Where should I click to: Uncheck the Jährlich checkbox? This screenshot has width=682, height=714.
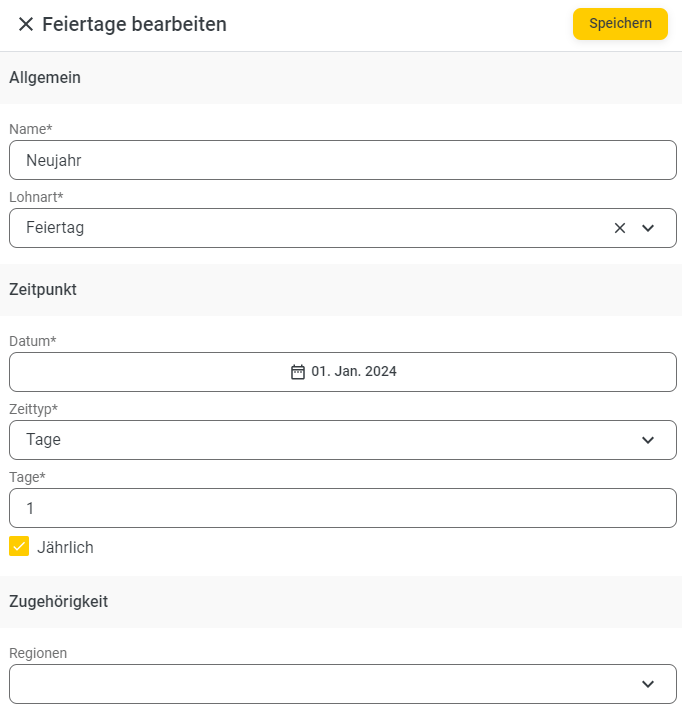coord(19,546)
